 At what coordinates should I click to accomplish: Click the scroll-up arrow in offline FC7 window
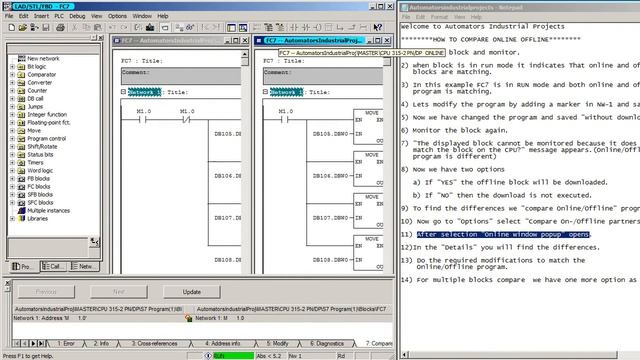click(244, 54)
